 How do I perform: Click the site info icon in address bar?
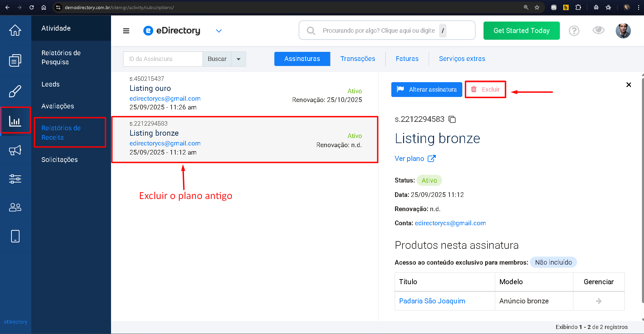point(58,7)
